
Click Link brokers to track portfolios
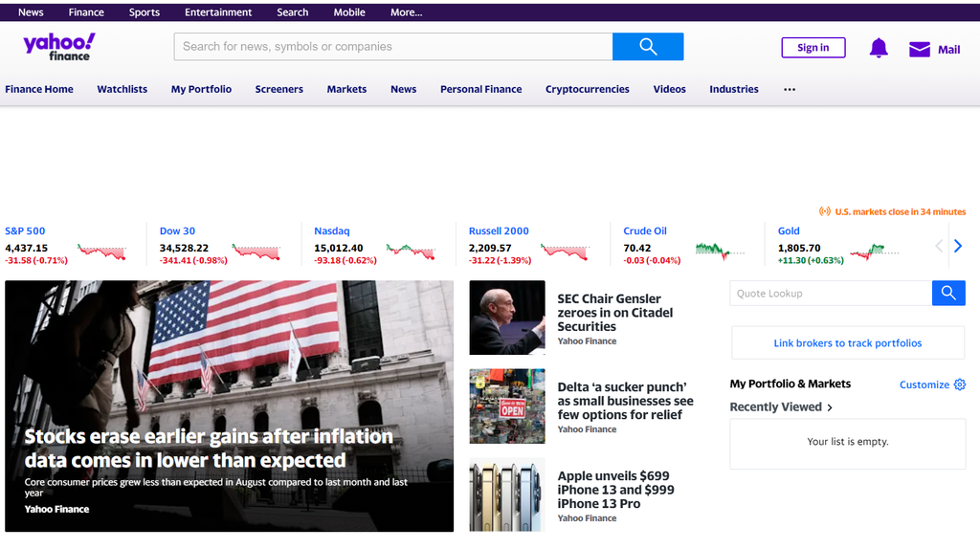[x=848, y=343]
